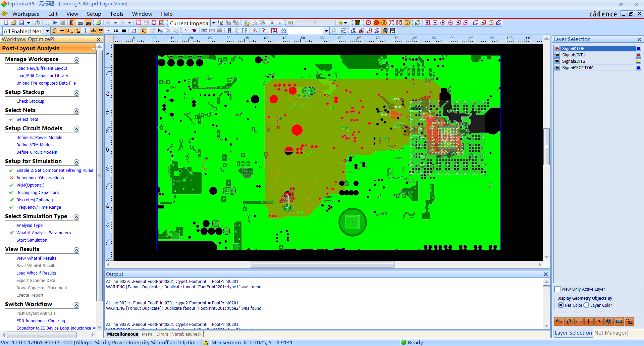Collapse the Setup Circuit Models section
Screen dimensions: 644x346
(76, 129)
